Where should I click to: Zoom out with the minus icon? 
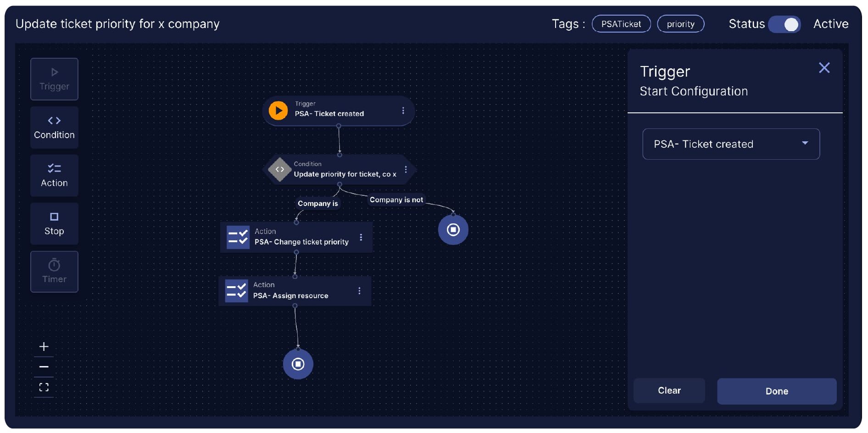click(x=44, y=366)
